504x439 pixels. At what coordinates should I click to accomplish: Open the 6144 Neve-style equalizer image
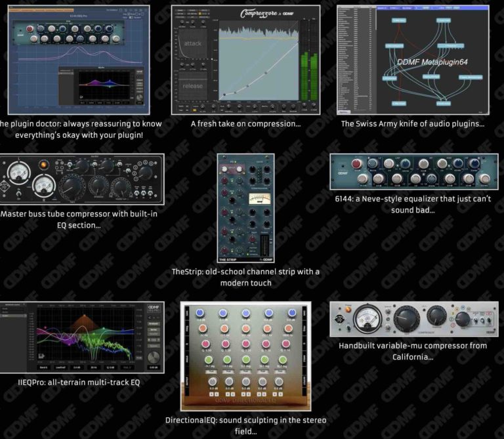click(414, 172)
